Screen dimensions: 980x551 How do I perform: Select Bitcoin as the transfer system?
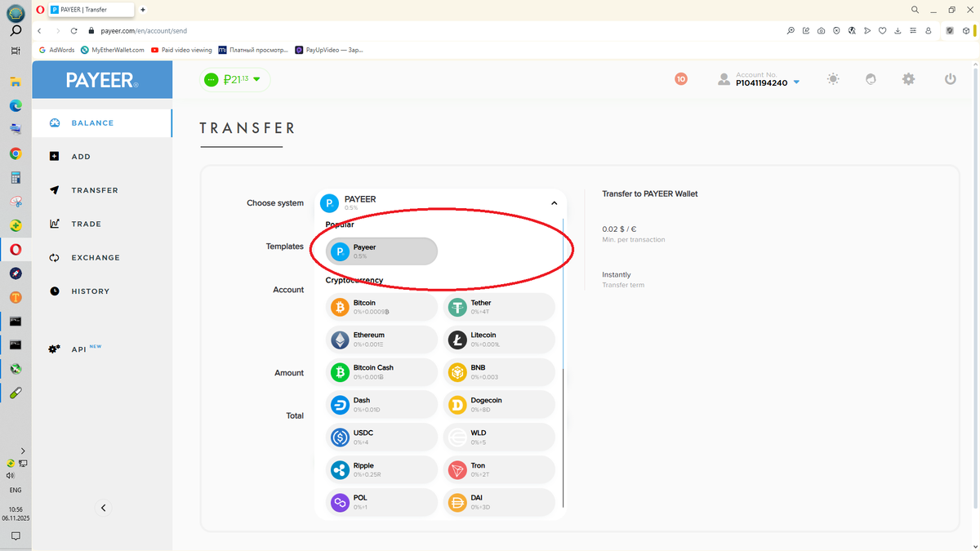(x=381, y=307)
